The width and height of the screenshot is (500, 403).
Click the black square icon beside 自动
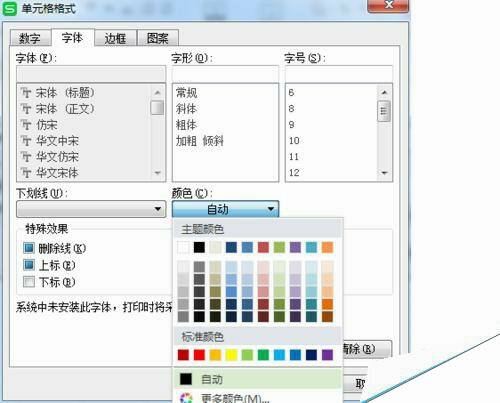(x=186, y=379)
